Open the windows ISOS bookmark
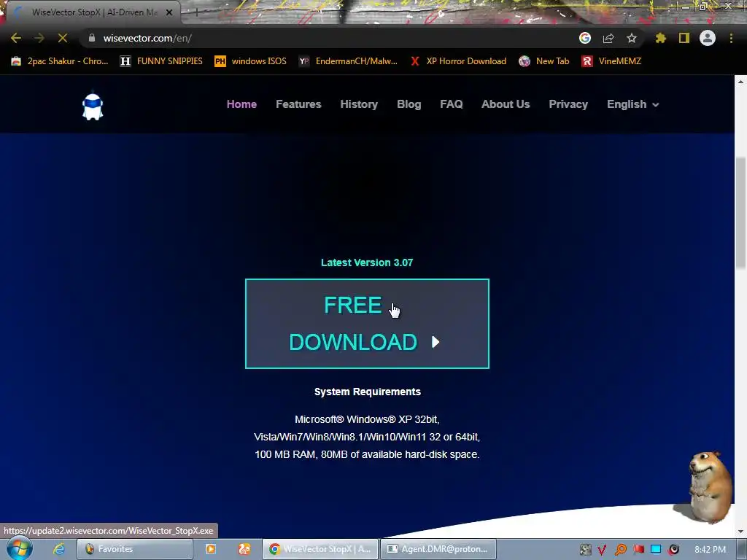This screenshot has height=560, width=747. coord(251,61)
